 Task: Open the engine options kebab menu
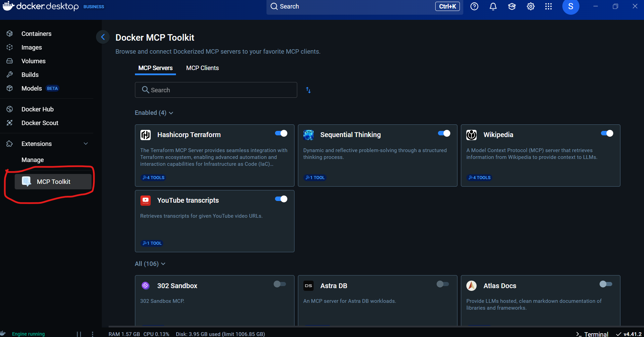coord(93,334)
